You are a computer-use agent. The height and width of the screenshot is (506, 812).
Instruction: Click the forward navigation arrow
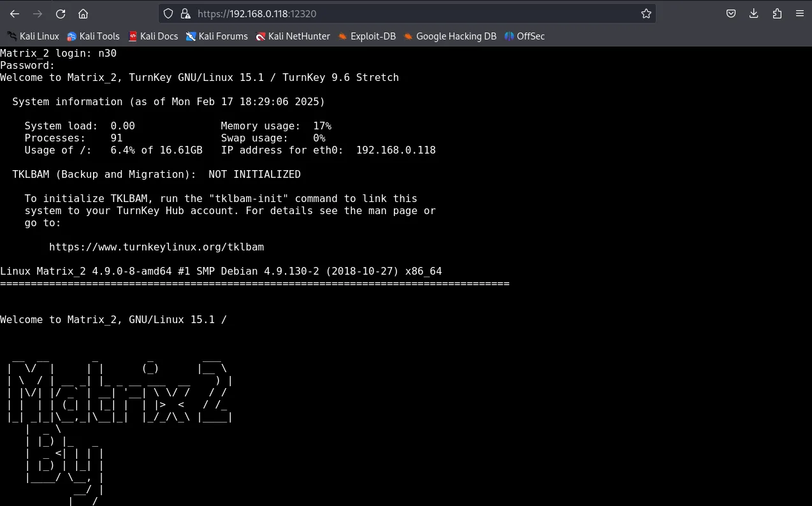tap(38, 13)
